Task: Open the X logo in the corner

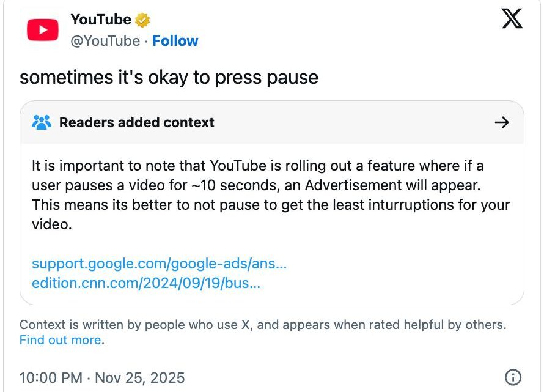Action: pyautogui.click(x=512, y=20)
